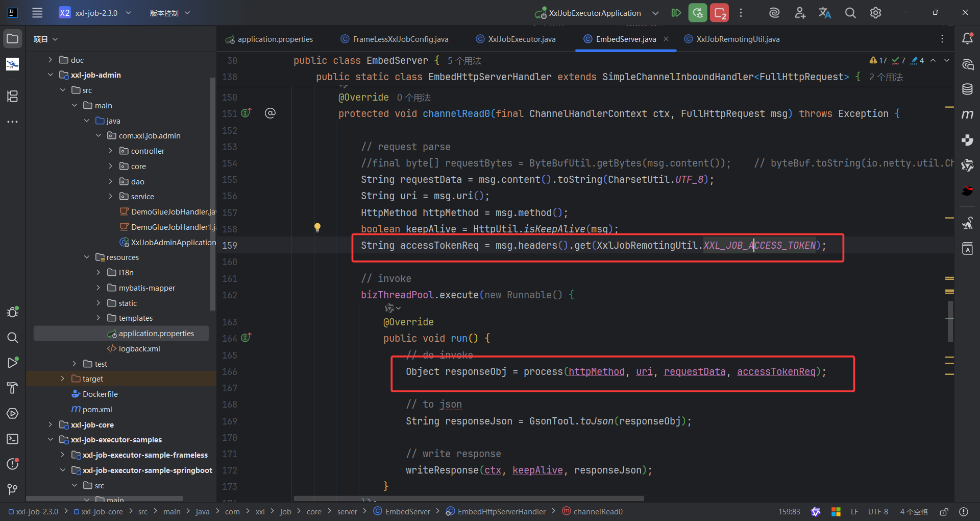The image size is (980, 521).
Task: Click the Debug XxlJobExecutorApplication button
Action: [697, 13]
